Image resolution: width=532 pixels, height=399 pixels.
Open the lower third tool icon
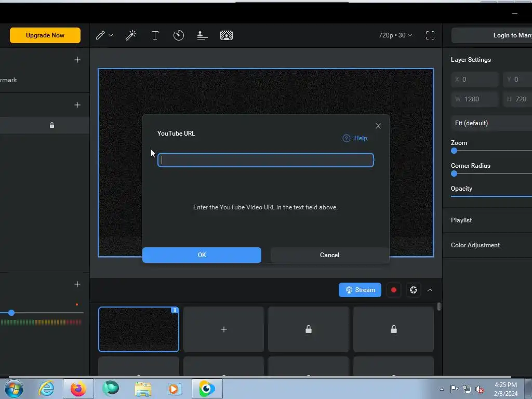pos(202,35)
